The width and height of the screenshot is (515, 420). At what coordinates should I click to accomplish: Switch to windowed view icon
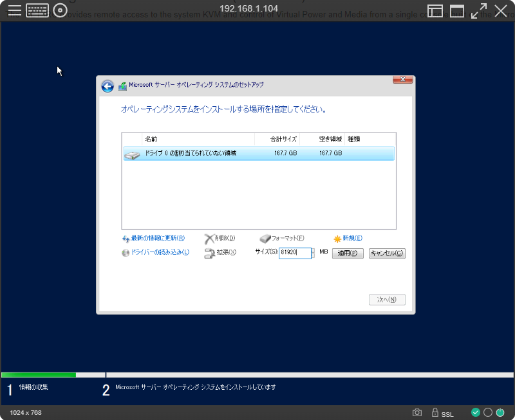[x=457, y=11]
